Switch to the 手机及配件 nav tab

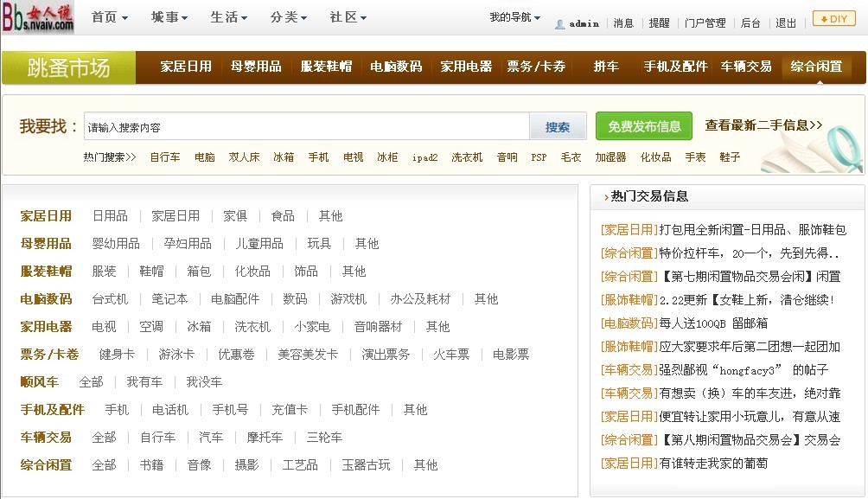pos(675,67)
